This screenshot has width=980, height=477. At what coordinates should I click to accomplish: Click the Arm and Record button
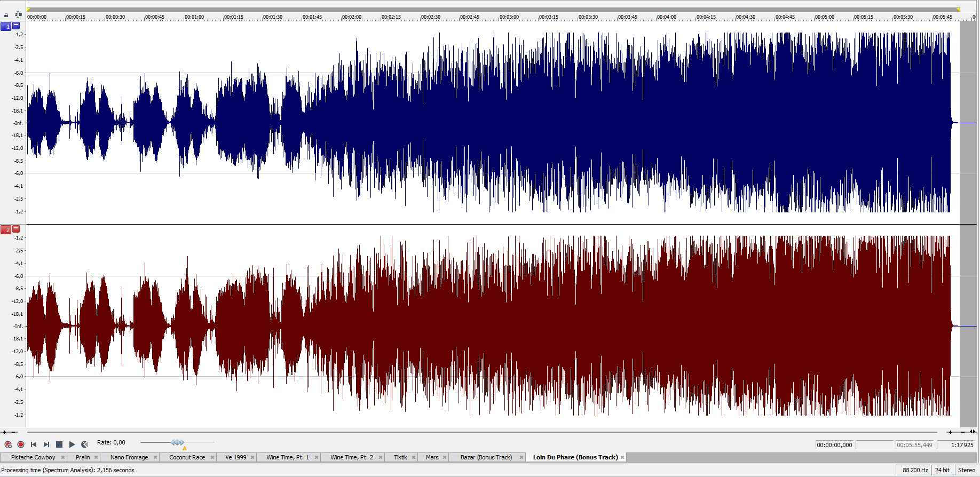[x=8, y=444]
